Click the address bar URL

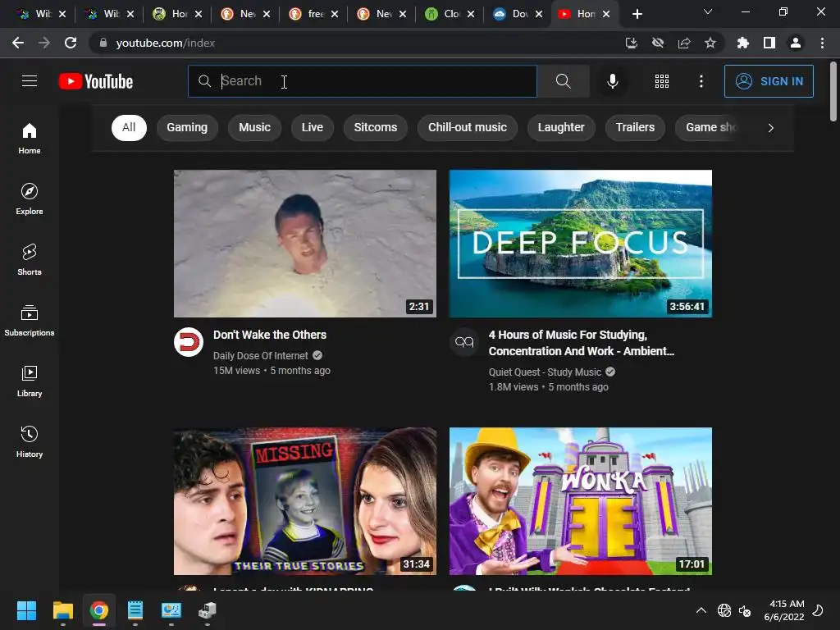tap(166, 43)
